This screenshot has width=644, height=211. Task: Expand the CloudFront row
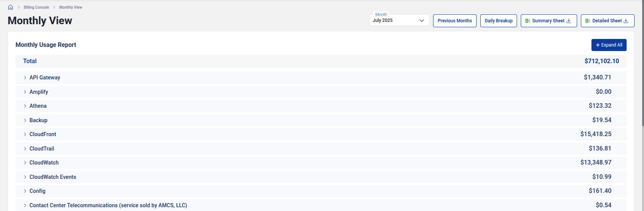point(25,134)
